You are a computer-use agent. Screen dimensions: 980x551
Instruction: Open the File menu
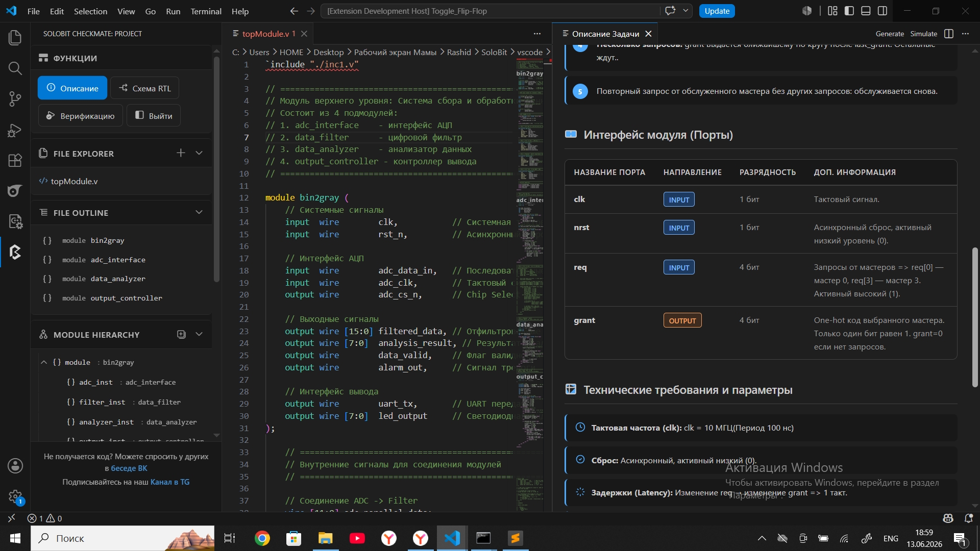coord(34,11)
